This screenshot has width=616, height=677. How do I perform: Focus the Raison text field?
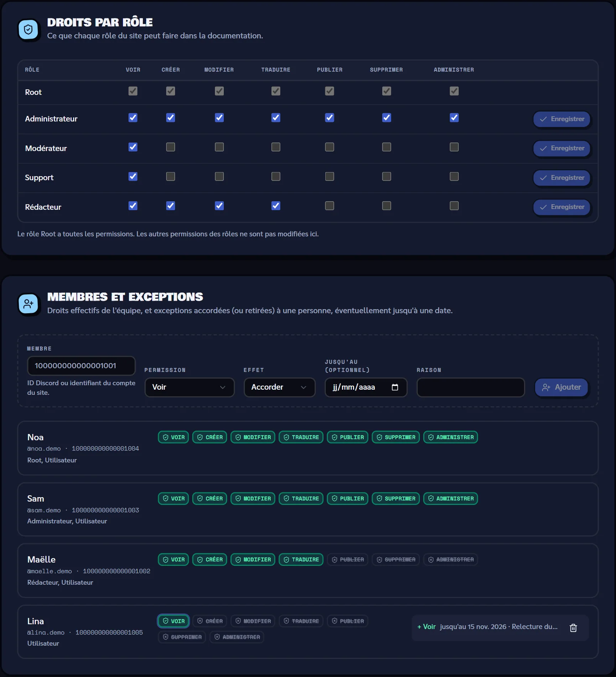point(470,387)
